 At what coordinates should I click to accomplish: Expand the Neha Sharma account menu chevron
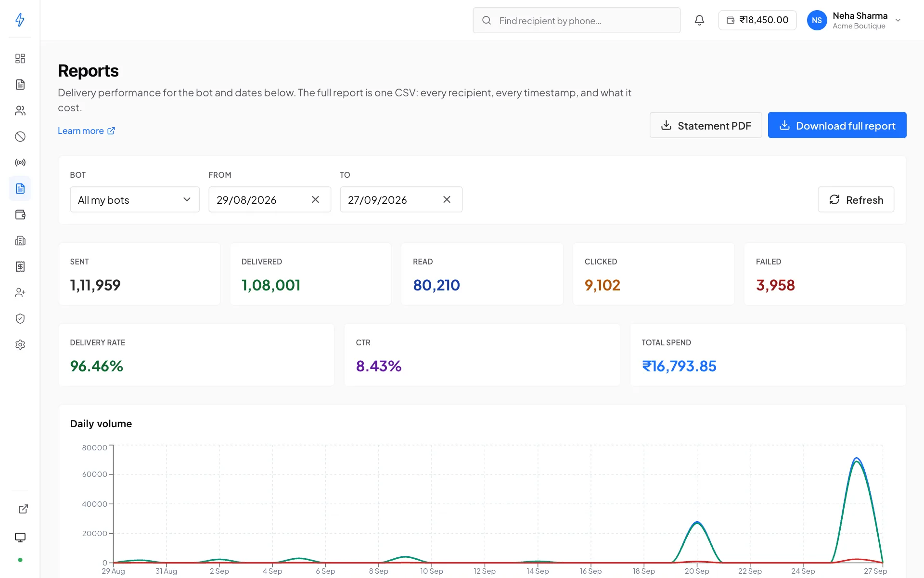pos(898,20)
